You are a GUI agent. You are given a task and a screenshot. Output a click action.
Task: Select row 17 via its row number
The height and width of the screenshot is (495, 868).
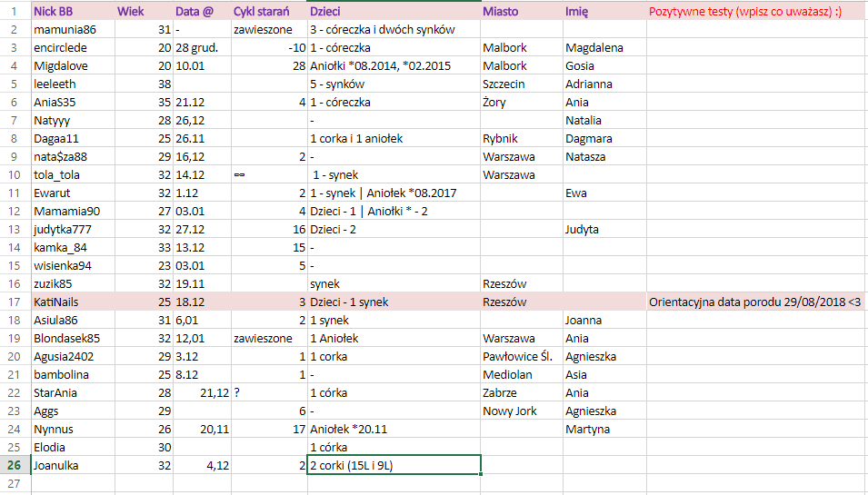[15, 302]
